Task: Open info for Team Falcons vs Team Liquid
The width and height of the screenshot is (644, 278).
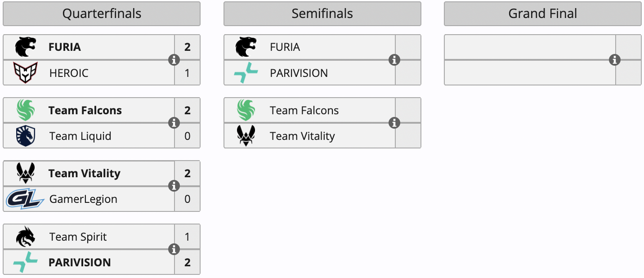Action: [x=174, y=123]
